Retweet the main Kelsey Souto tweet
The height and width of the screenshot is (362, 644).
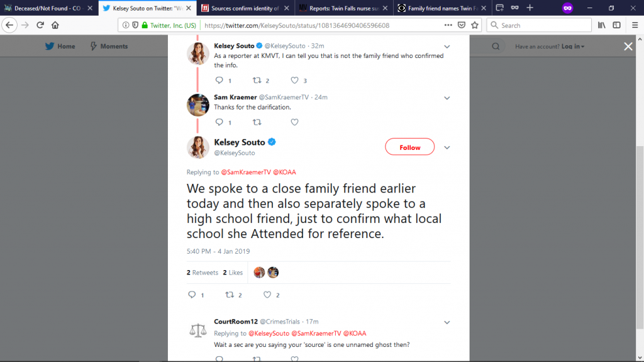pyautogui.click(x=230, y=295)
